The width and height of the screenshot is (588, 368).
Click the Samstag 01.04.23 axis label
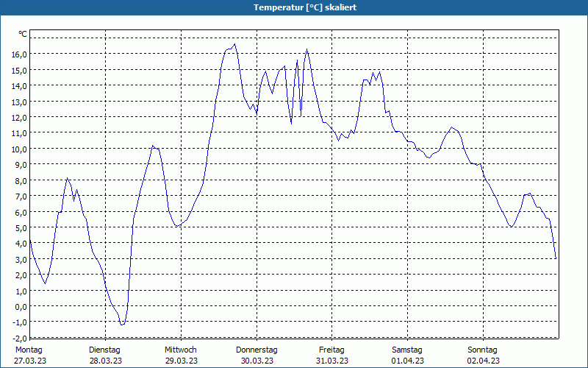(408, 355)
